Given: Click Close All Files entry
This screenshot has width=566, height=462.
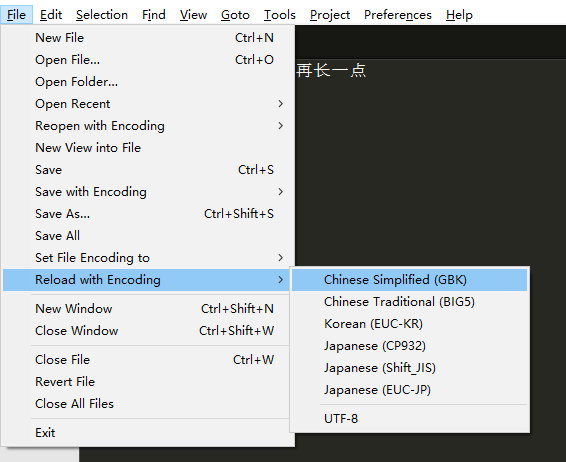Looking at the screenshot, I should click(146, 404).
